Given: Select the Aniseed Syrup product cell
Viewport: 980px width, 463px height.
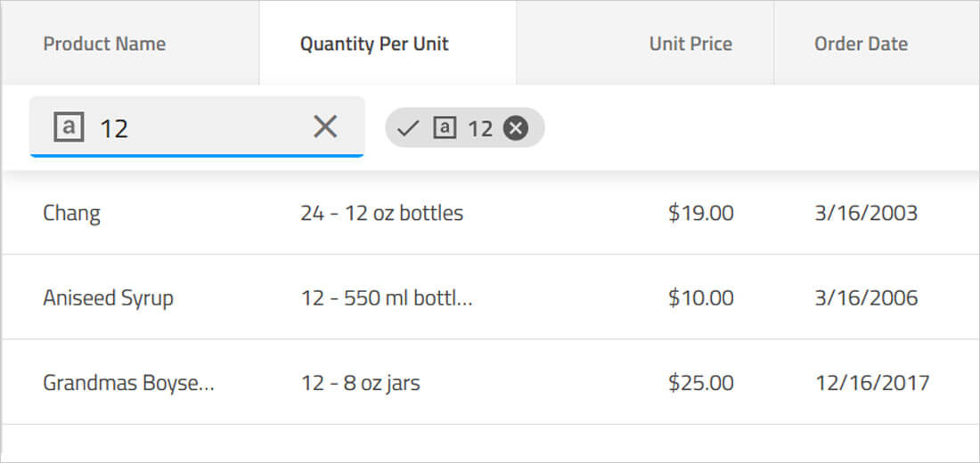Looking at the screenshot, I should 108,298.
